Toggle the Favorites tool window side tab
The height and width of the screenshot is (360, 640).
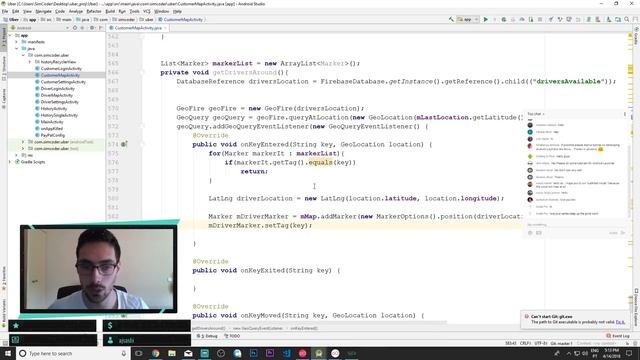[4, 279]
